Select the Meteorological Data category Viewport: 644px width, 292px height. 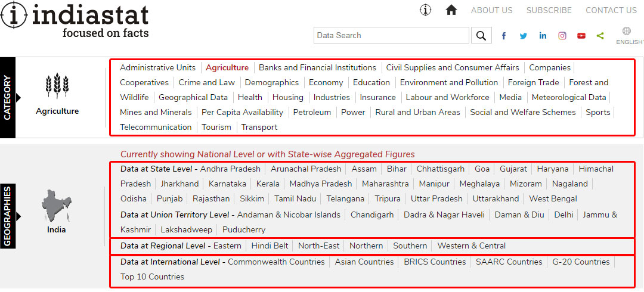(x=568, y=97)
